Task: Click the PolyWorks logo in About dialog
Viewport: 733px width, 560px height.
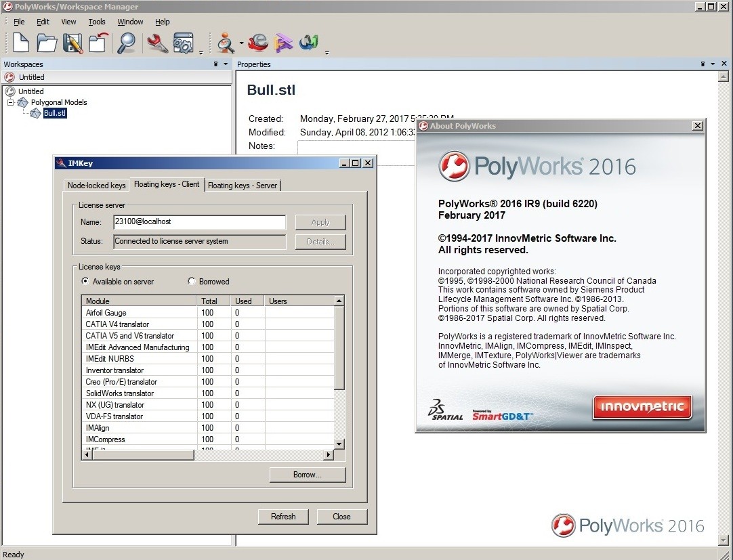Action: click(537, 166)
